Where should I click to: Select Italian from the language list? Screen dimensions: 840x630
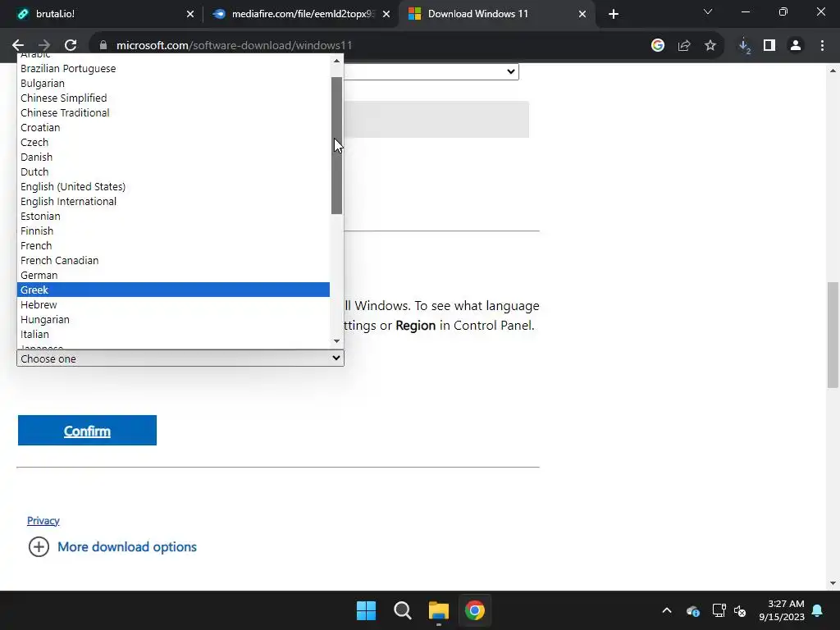173,334
